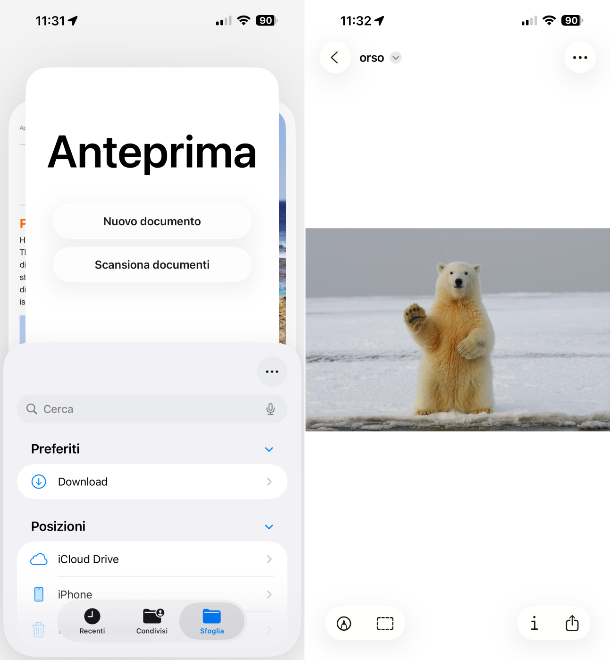Tap the Download arrow icon

39,482
